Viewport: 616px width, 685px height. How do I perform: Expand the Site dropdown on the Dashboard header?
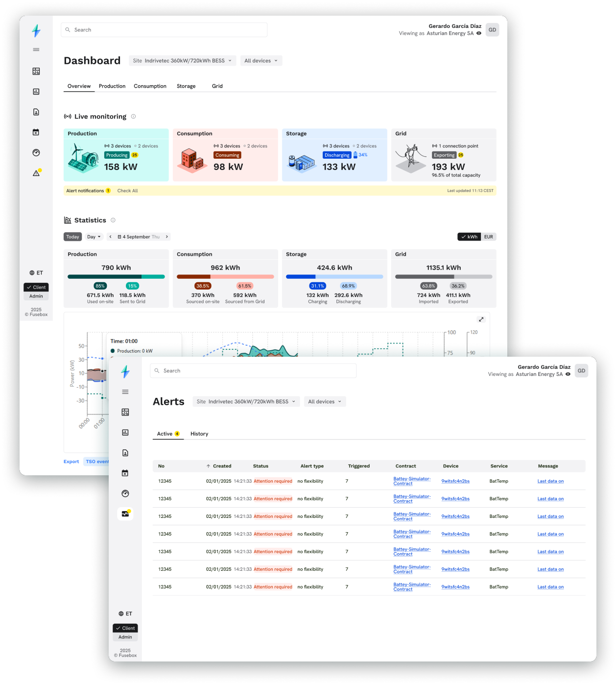point(182,61)
